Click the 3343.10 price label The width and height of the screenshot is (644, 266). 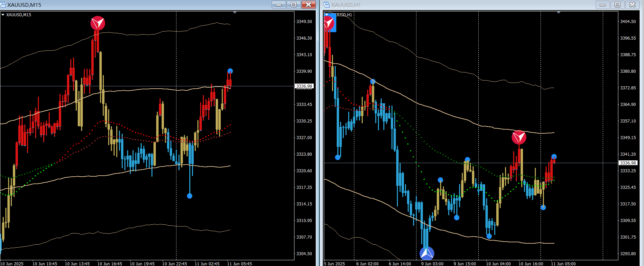(x=304, y=54)
